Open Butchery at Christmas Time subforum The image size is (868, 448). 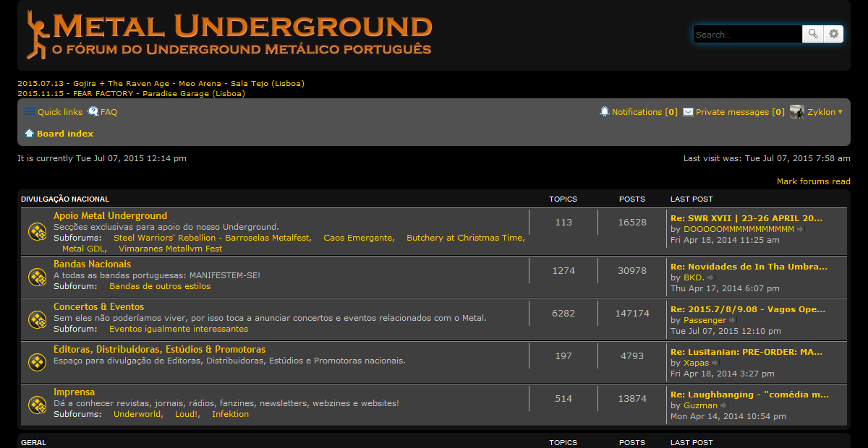(464, 238)
